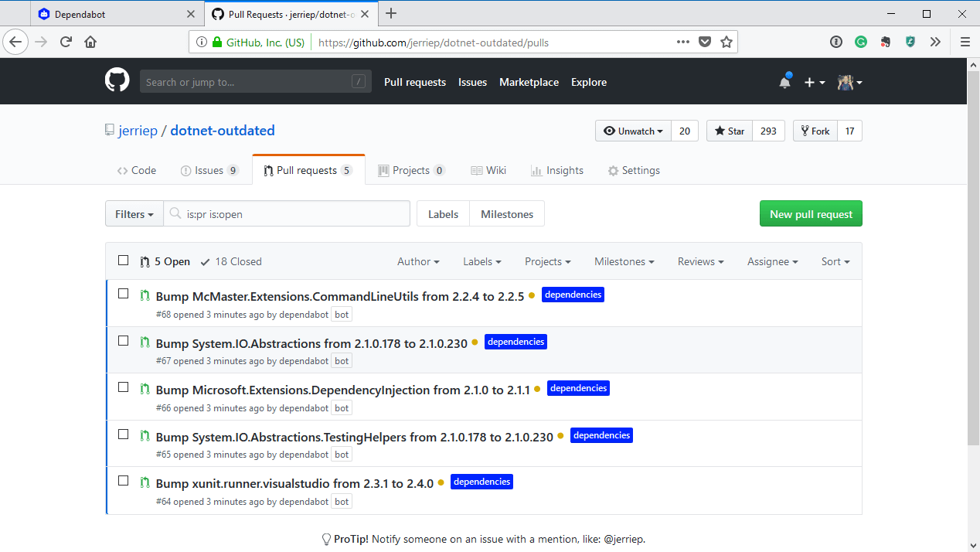
Task: Open new browser tab plus icon
Action: (391, 13)
